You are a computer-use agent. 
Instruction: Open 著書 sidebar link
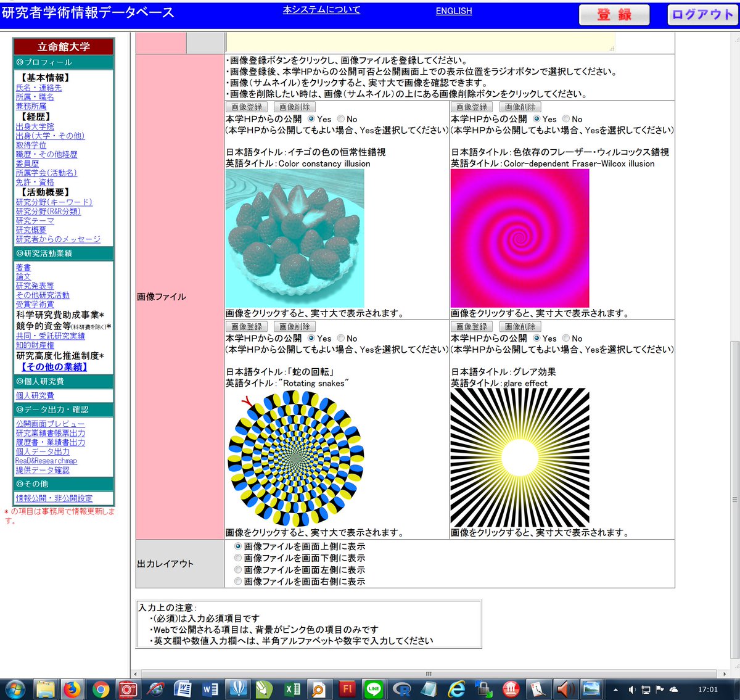pyautogui.click(x=23, y=267)
